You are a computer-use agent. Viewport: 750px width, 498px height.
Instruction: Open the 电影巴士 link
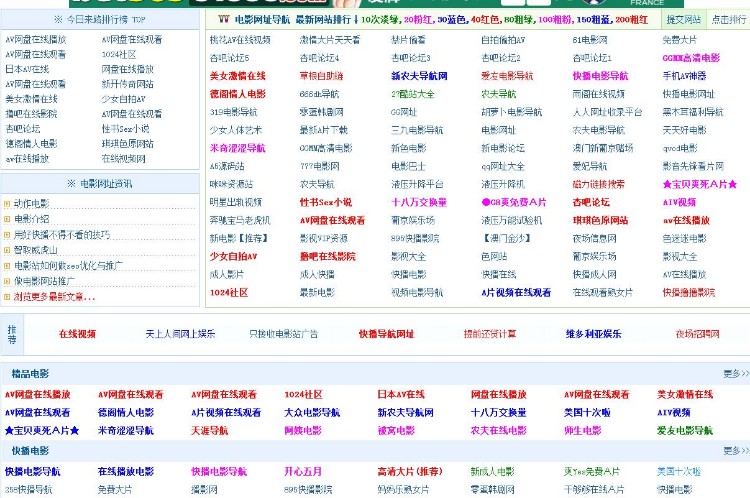[x=408, y=166]
